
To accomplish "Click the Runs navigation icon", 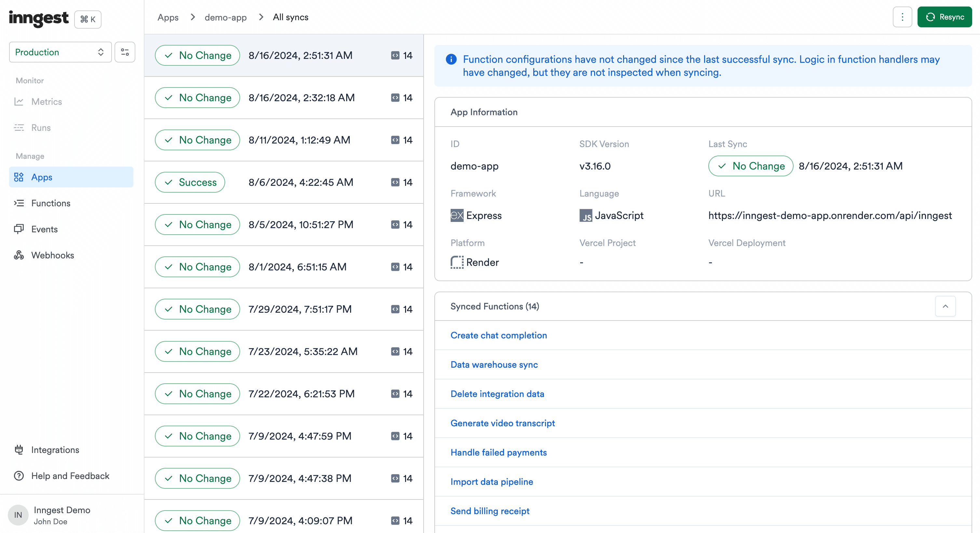I will point(19,127).
